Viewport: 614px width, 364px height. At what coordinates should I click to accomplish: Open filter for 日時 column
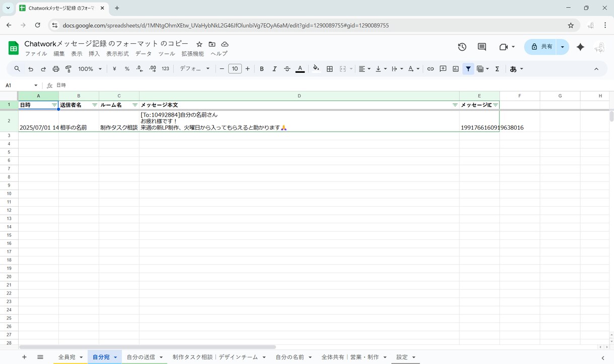coord(54,105)
